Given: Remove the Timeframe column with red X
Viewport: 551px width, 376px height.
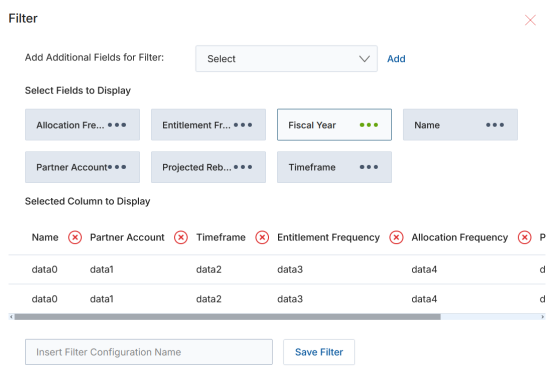Looking at the screenshot, I should (262, 238).
